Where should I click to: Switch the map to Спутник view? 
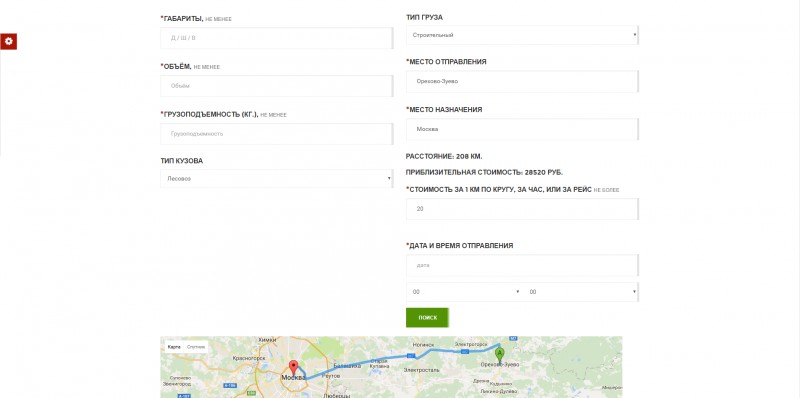196,347
